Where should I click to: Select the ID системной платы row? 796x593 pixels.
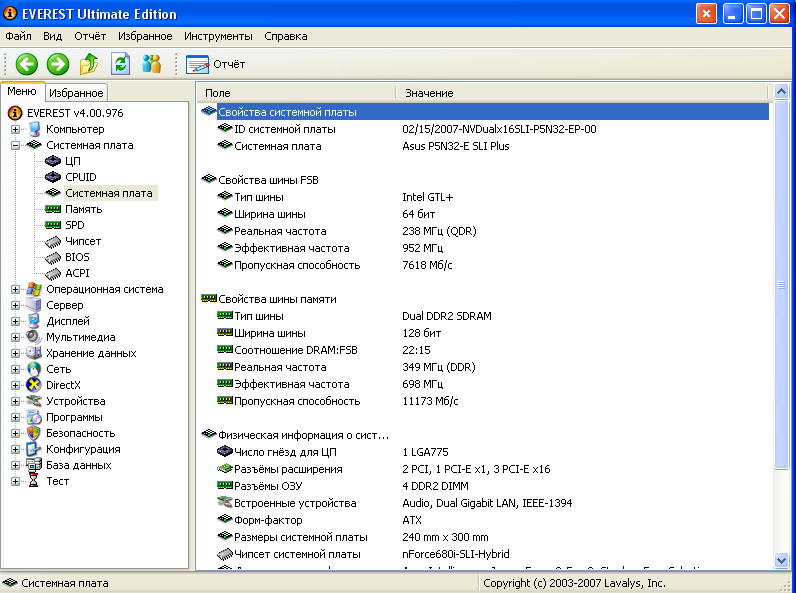click(x=483, y=129)
